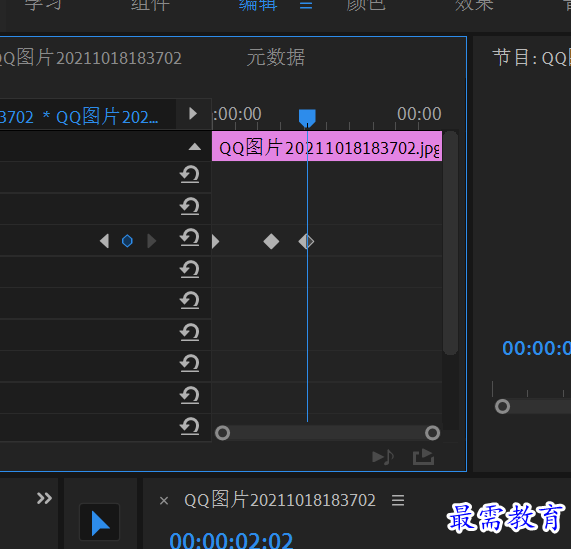The height and width of the screenshot is (549, 571).
Task: Toggle timeline view arrow beside clip name
Action: pos(193,114)
